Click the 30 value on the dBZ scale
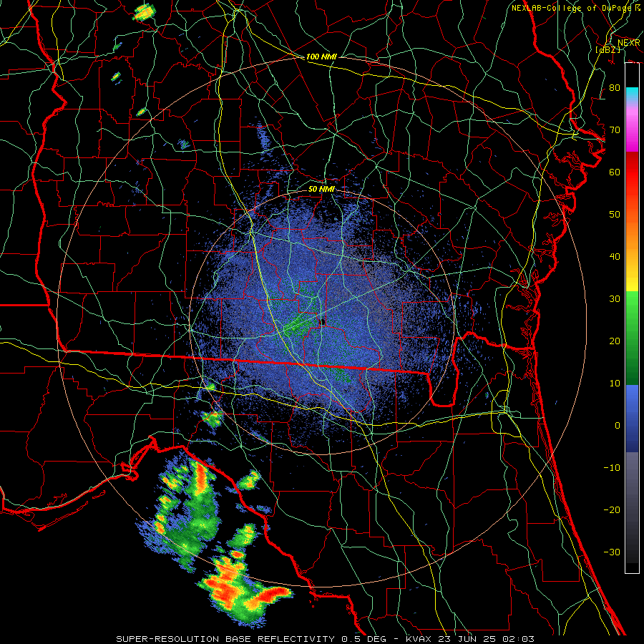Image resolution: width=644 pixels, height=644 pixels. [x=615, y=299]
